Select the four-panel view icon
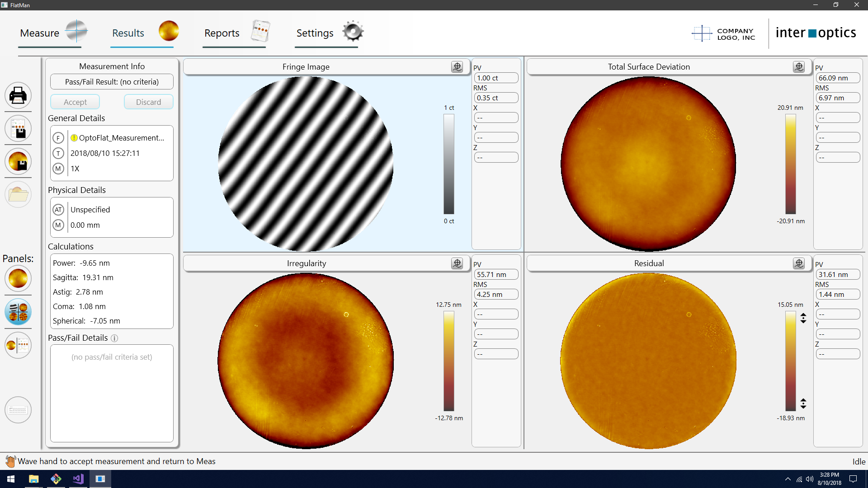 click(x=18, y=312)
